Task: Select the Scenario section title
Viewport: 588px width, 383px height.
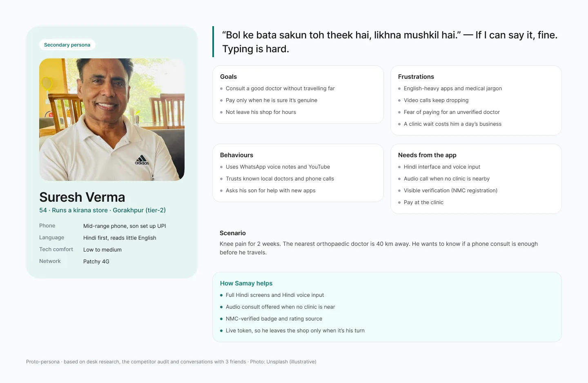Action: pyautogui.click(x=233, y=233)
